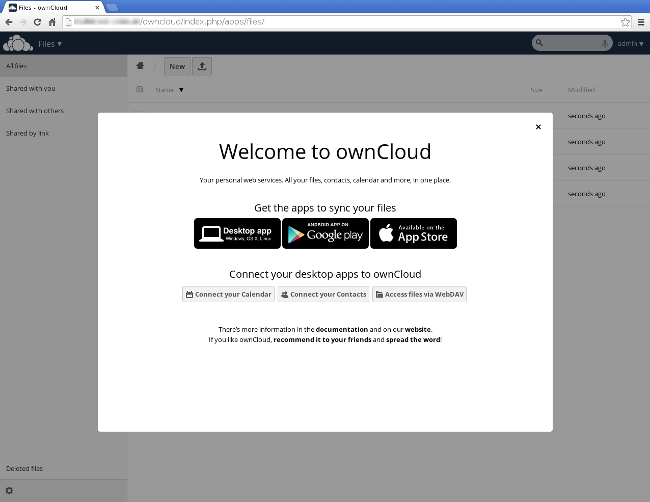
Task: Click spread the word link
Action: click(x=413, y=340)
